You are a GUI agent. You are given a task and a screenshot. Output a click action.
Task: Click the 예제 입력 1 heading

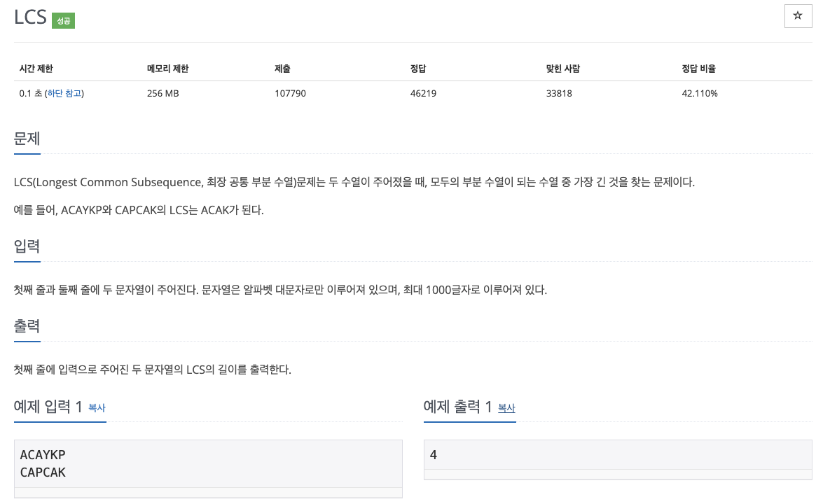[x=48, y=407]
